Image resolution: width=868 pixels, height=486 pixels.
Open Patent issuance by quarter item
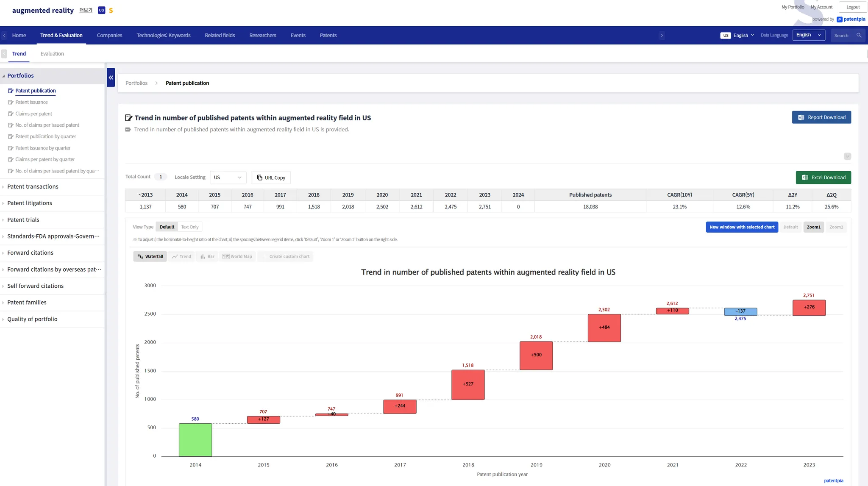(x=43, y=148)
